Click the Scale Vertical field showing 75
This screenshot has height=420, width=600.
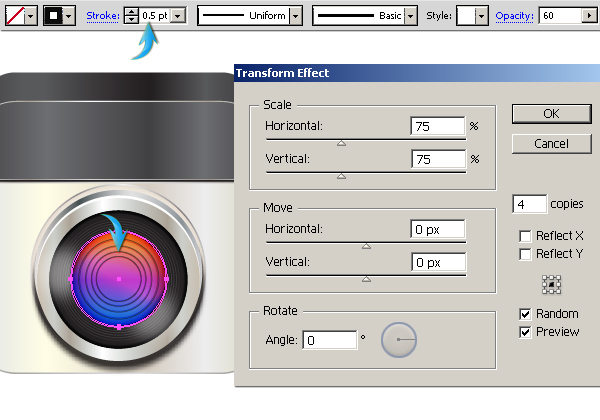[x=439, y=159]
